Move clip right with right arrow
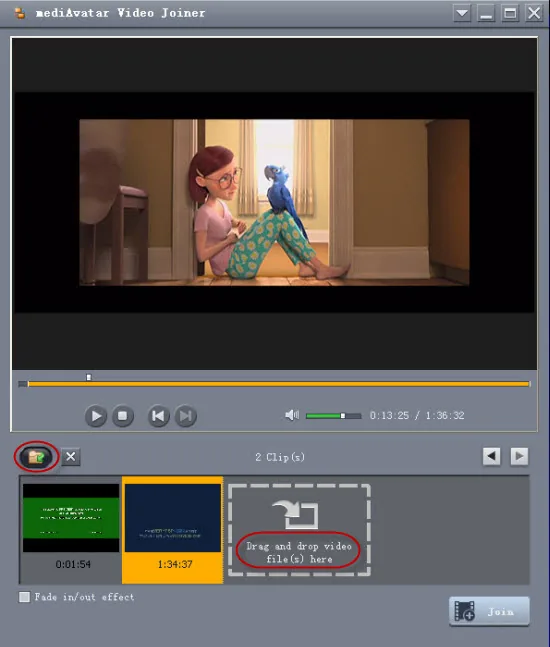 click(x=519, y=456)
